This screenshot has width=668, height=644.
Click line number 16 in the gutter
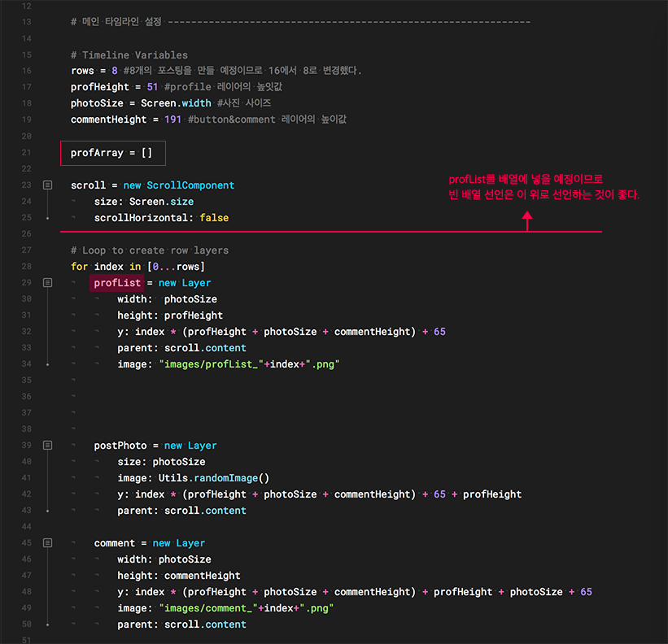click(x=26, y=71)
